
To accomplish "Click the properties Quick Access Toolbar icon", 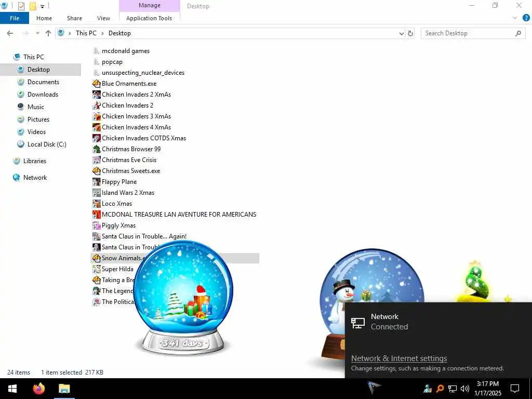I will click(21, 6).
